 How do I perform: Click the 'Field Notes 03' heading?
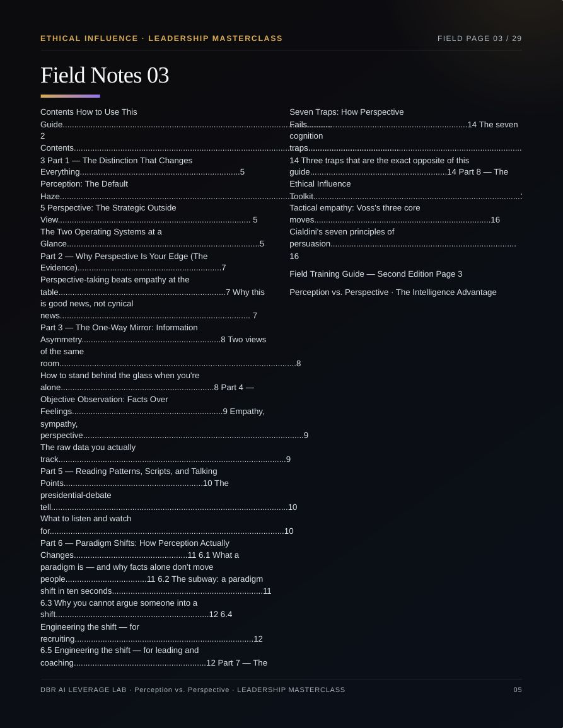pos(105,75)
